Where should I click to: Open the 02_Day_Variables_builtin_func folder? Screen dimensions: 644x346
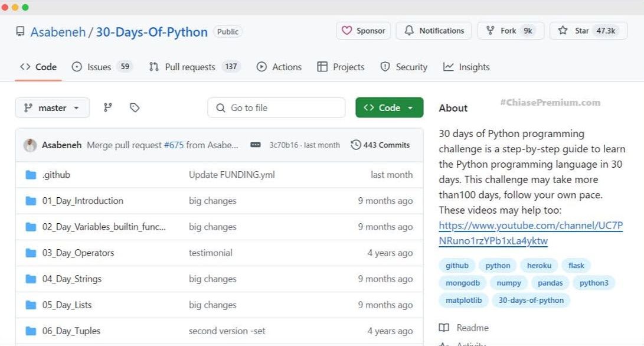104,227
